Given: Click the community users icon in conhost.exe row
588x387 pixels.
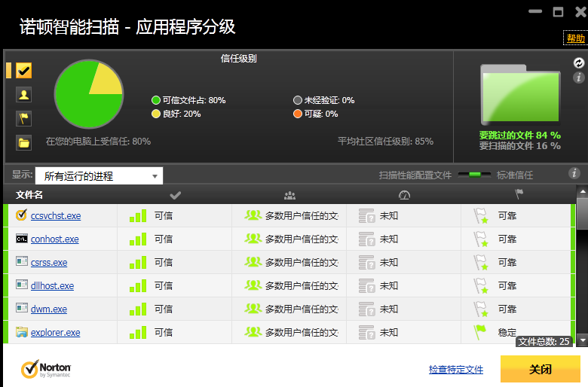Looking at the screenshot, I should pyautogui.click(x=253, y=238).
